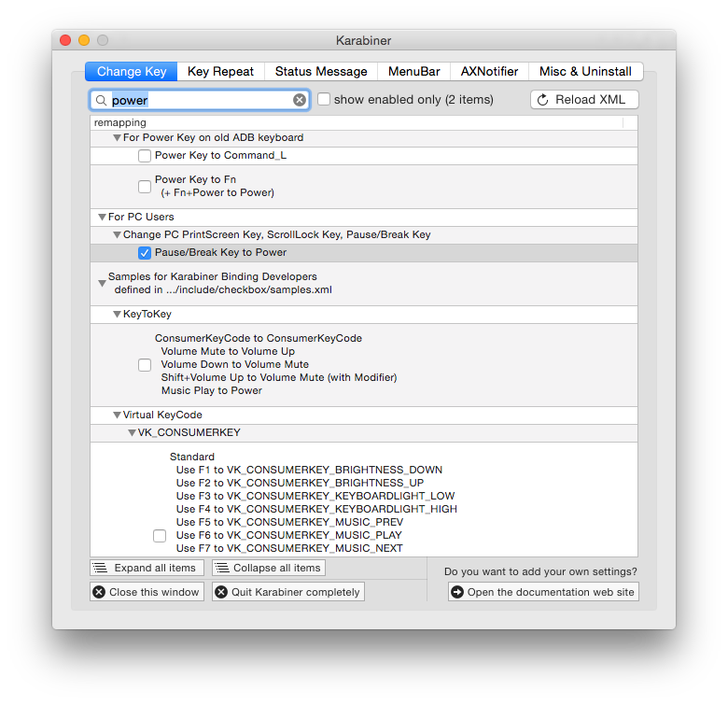Click "Do you want to add your own settings?"

540,571
